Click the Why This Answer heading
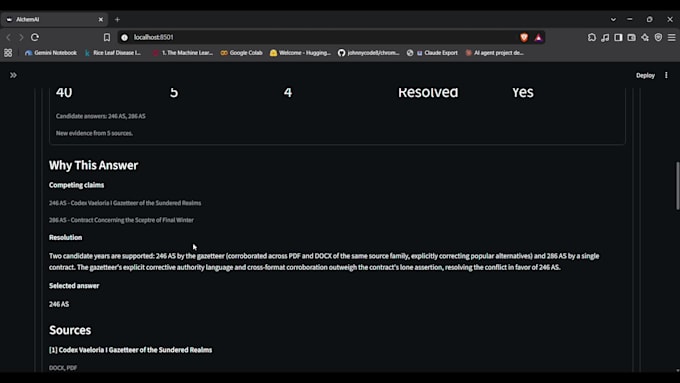 click(93, 165)
